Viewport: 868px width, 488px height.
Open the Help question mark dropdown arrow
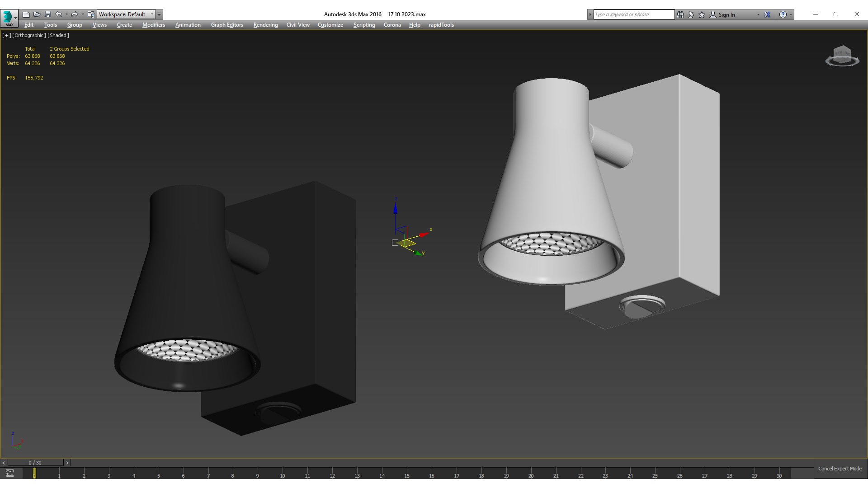[x=791, y=15]
